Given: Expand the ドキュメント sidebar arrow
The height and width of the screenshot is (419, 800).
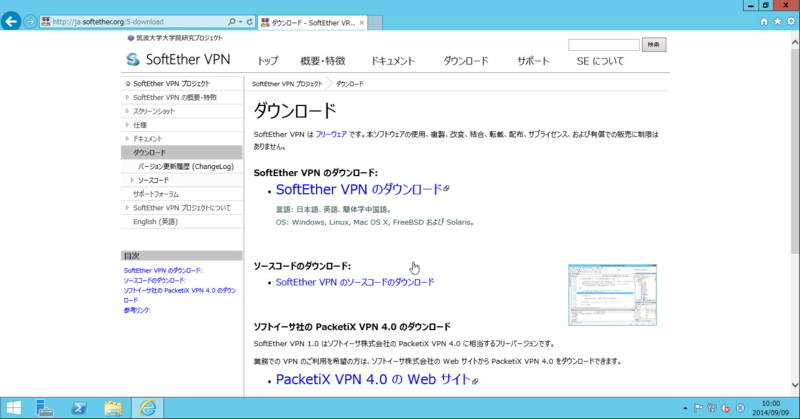Looking at the screenshot, I should (127, 138).
